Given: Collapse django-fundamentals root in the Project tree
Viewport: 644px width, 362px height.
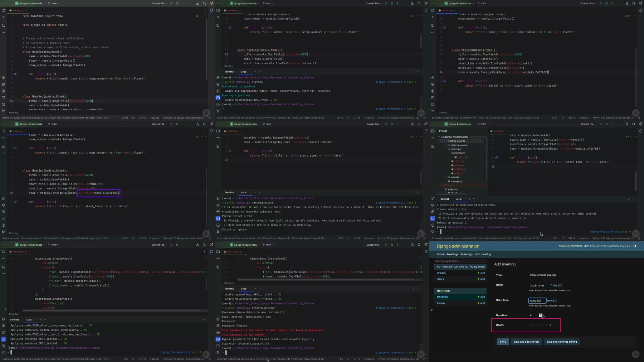Looking at the screenshot, I should tap(440, 137).
